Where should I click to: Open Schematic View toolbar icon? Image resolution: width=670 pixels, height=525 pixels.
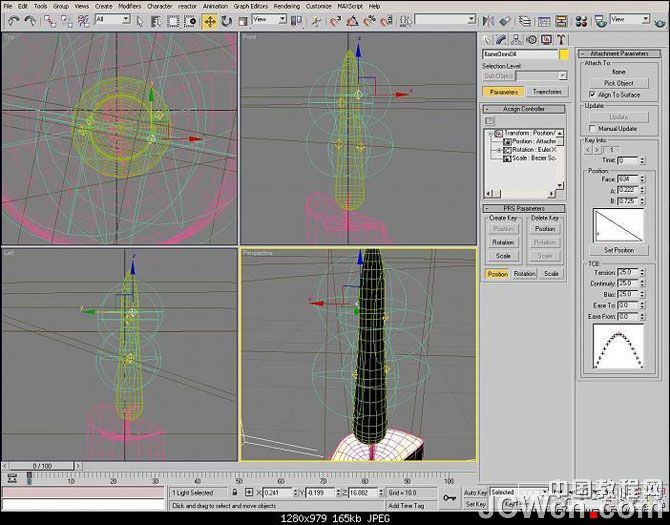point(561,21)
